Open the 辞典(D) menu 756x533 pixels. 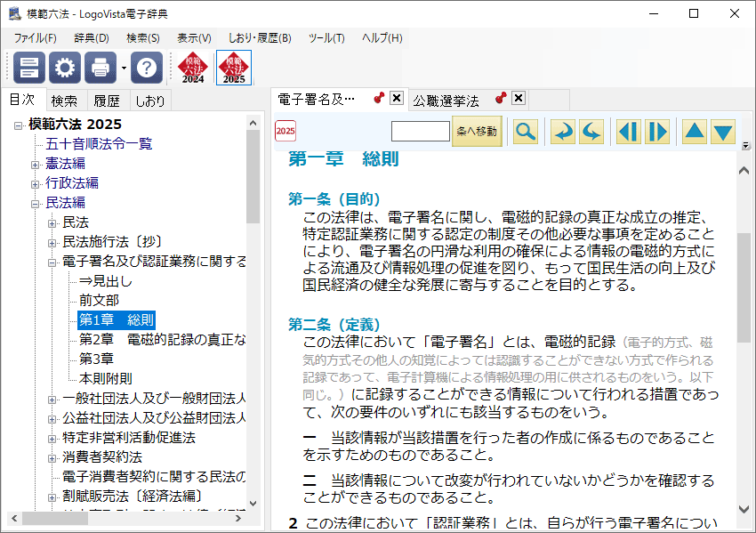[92, 38]
